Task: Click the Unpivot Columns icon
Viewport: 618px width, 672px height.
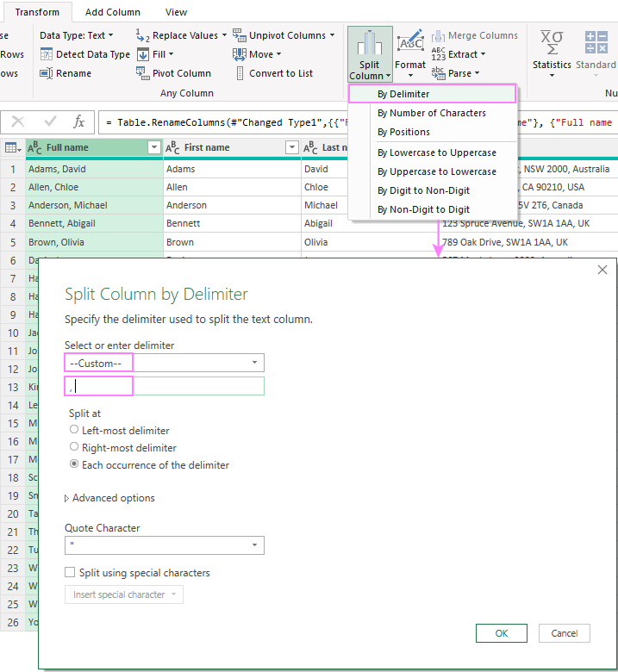Action: pyautogui.click(x=240, y=35)
